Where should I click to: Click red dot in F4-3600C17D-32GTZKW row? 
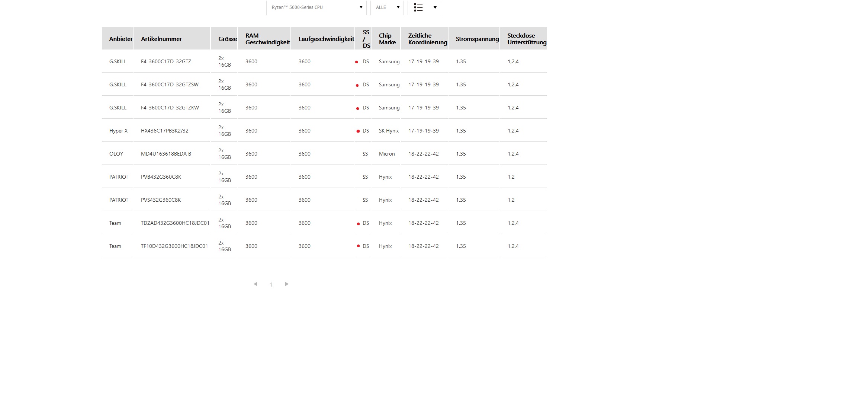pos(357,108)
